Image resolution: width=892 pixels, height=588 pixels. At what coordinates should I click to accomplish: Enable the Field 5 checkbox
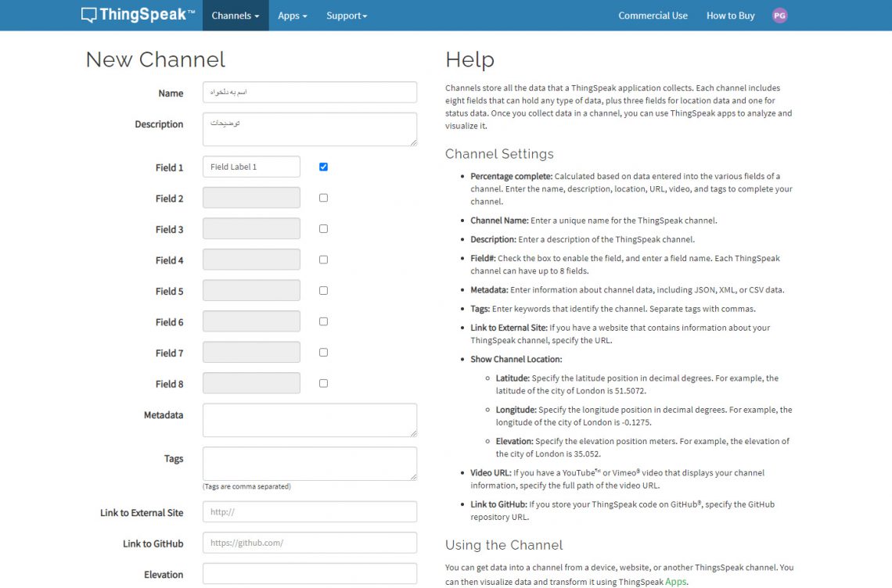(x=323, y=291)
